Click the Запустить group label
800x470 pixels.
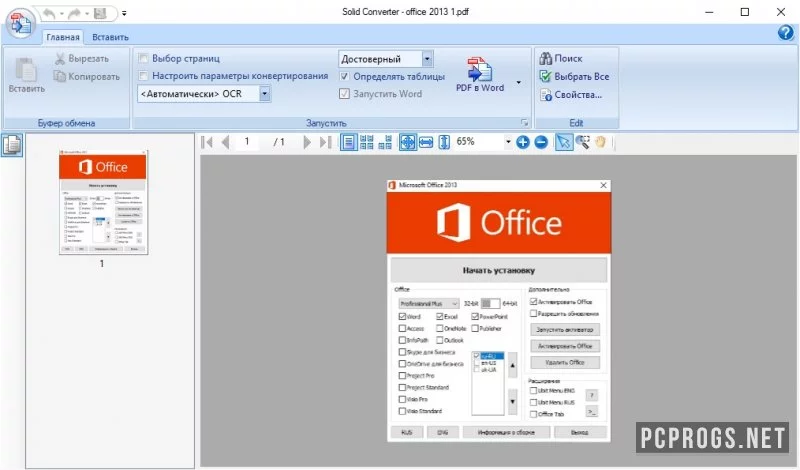pos(326,123)
